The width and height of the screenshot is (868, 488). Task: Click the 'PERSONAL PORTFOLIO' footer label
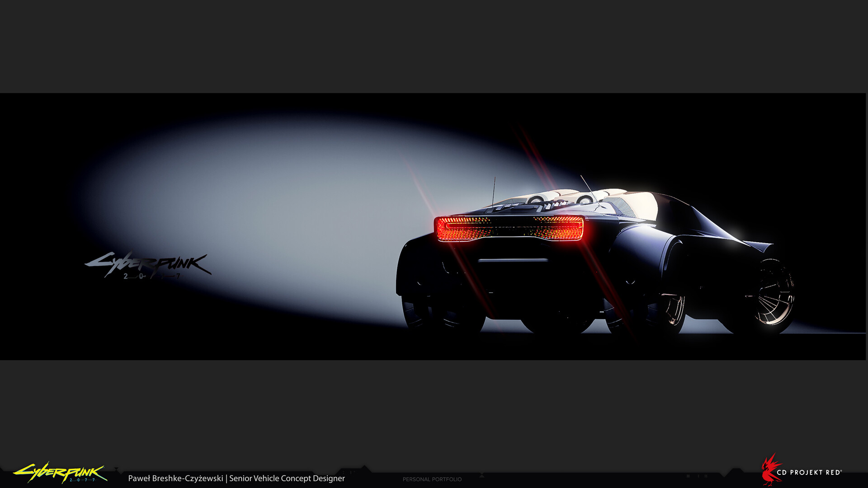point(432,479)
